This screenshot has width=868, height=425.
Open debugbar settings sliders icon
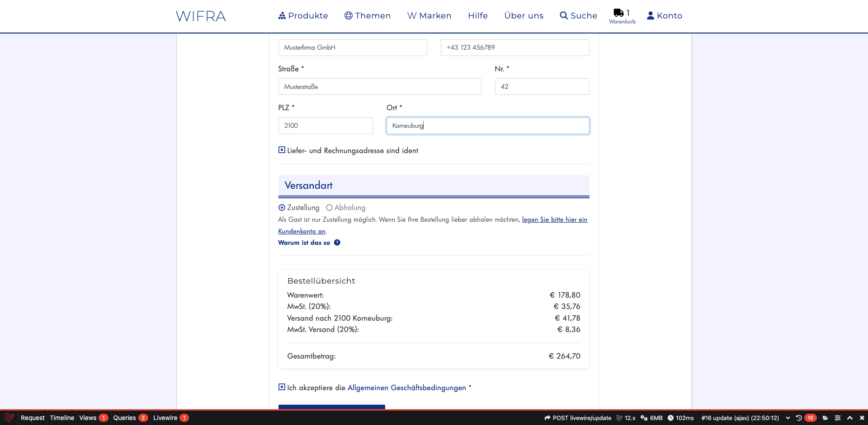[838, 418]
